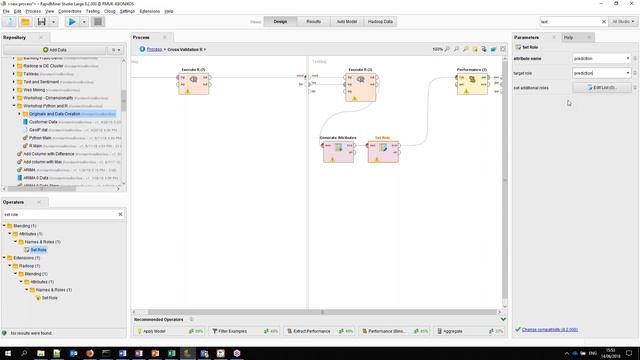Open the target role dropdown
The width and height of the screenshot is (640, 360).
click(x=628, y=73)
